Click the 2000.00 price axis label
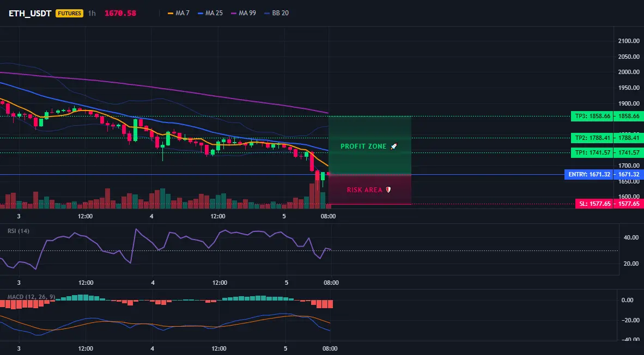Viewport: 644px width, 355px height. (x=629, y=72)
